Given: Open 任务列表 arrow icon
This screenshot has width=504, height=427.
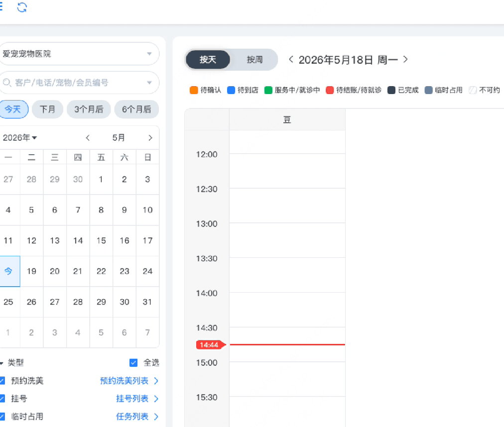Looking at the screenshot, I should pyautogui.click(x=156, y=417).
